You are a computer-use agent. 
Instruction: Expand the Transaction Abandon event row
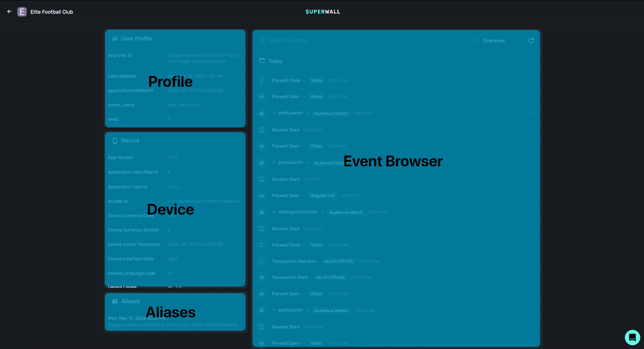click(x=534, y=262)
